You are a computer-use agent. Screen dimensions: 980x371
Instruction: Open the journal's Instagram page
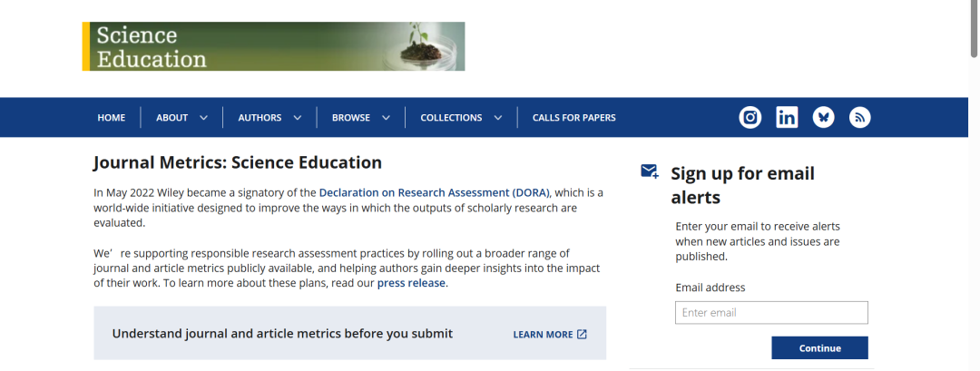(x=750, y=117)
